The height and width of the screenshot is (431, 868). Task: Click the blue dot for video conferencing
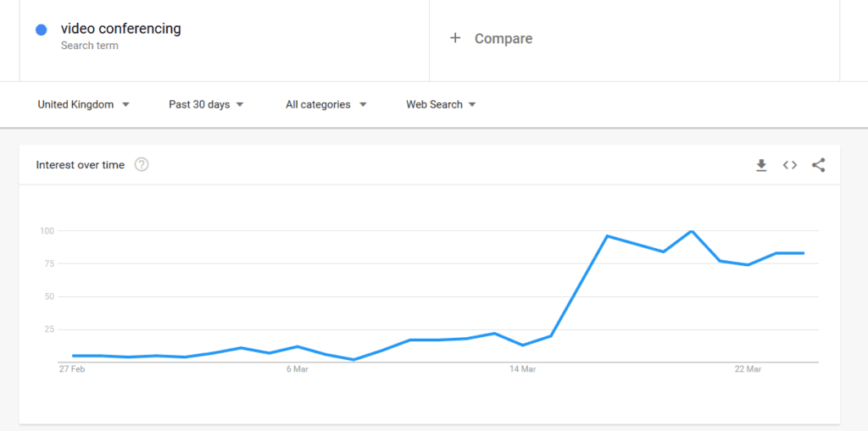click(x=41, y=30)
